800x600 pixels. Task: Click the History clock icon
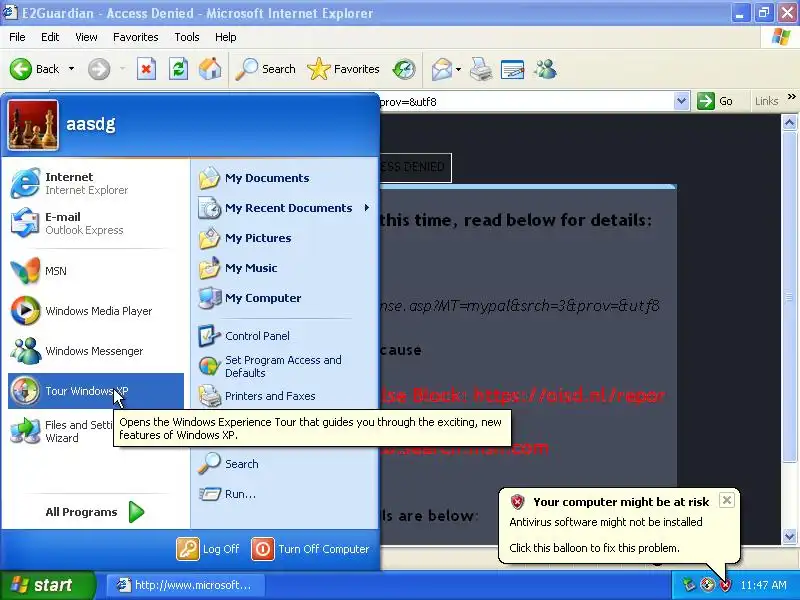pos(404,69)
